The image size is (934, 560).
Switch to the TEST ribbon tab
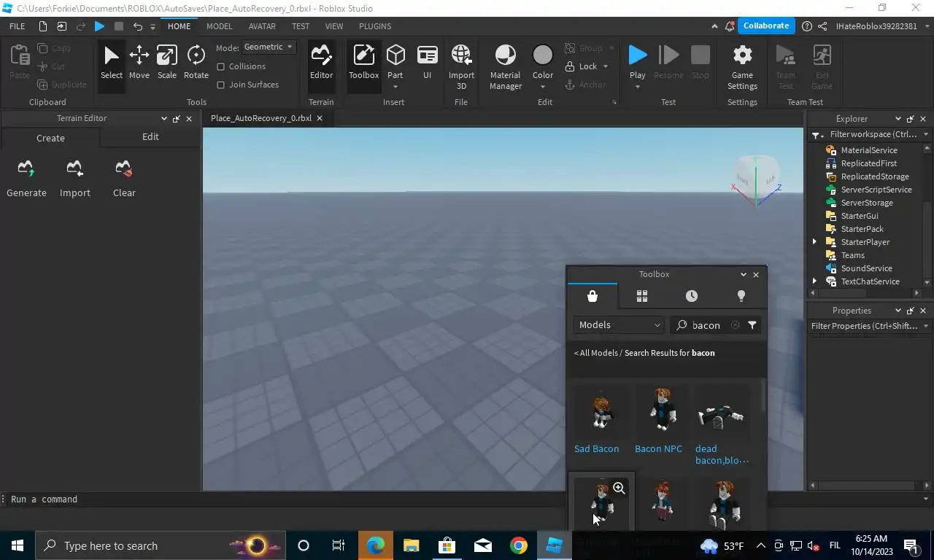tap(301, 26)
